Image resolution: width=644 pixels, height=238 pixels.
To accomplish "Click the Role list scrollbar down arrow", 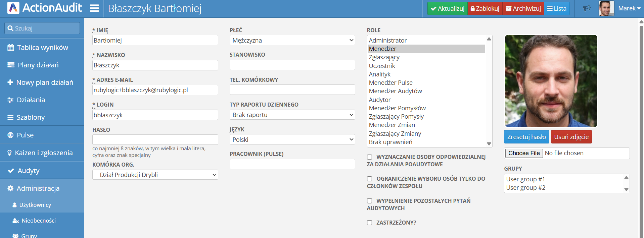I will [x=489, y=143].
